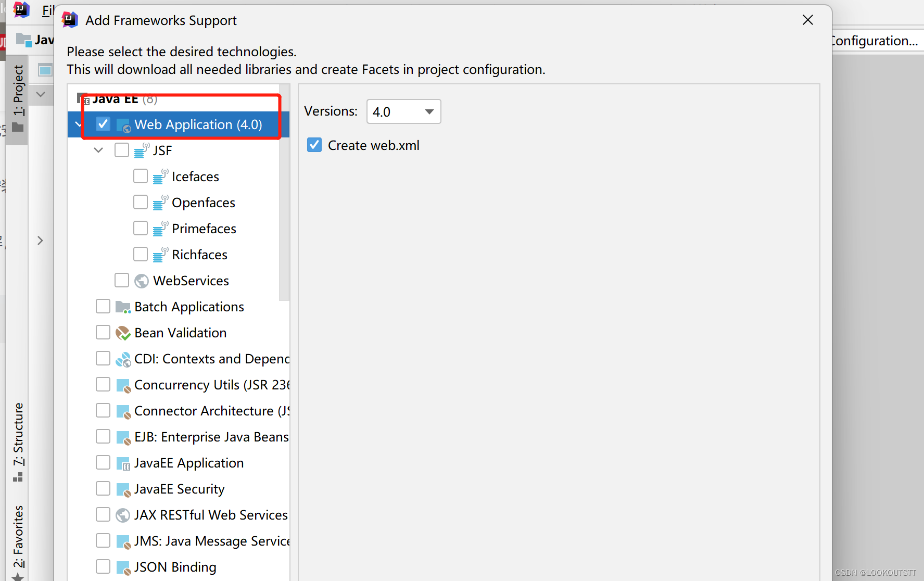Image resolution: width=924 pixels, height=581 pixels.
Task: Tick the Openfaces checkbox
Action: click(141, 202)
